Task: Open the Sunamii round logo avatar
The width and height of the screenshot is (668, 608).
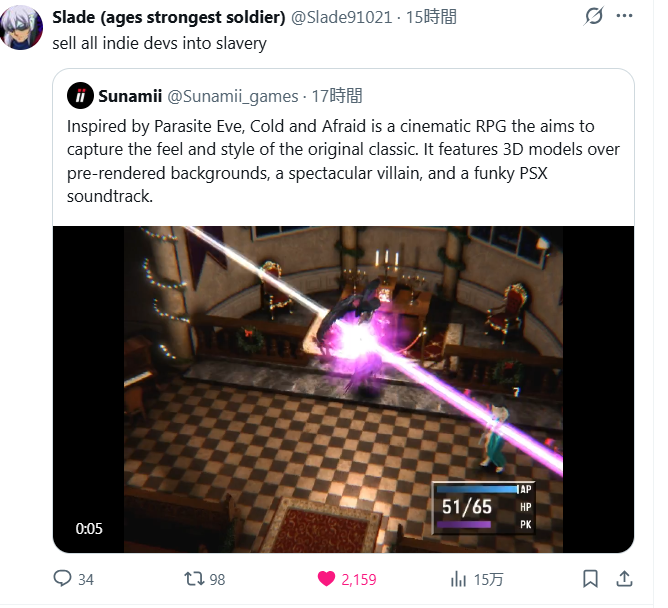Action: (x=80, y=96)
